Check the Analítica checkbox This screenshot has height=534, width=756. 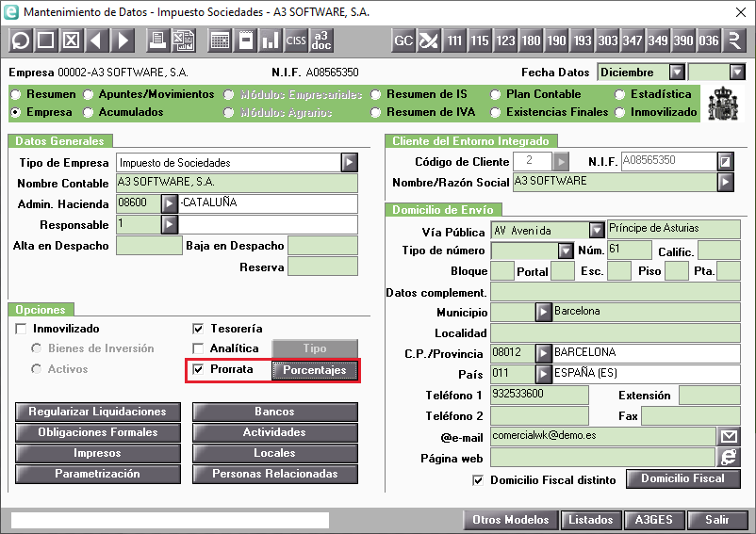[x=198, y=348]
